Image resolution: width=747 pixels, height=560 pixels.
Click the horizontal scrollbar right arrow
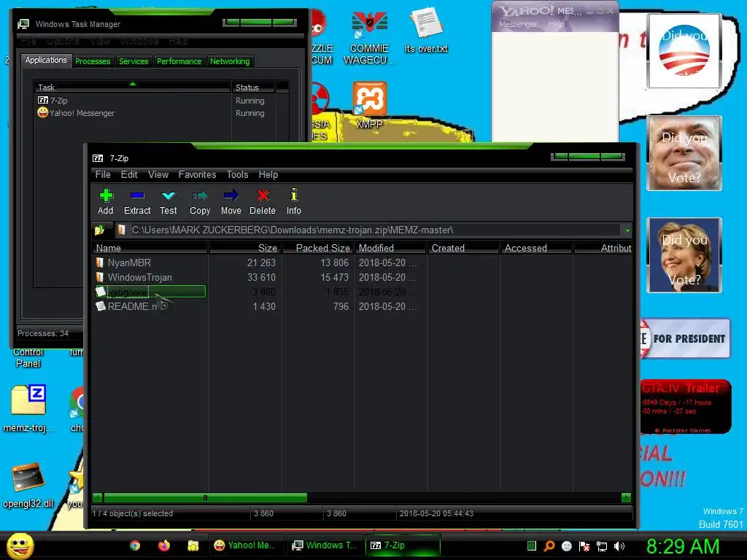pos(627,498)
